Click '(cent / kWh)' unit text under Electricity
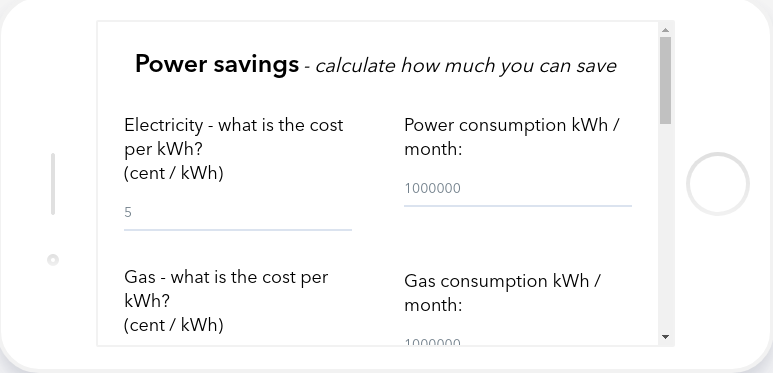The height and width of the screenshot is (373, 773). pyautogui.click(x=174, y=173)
